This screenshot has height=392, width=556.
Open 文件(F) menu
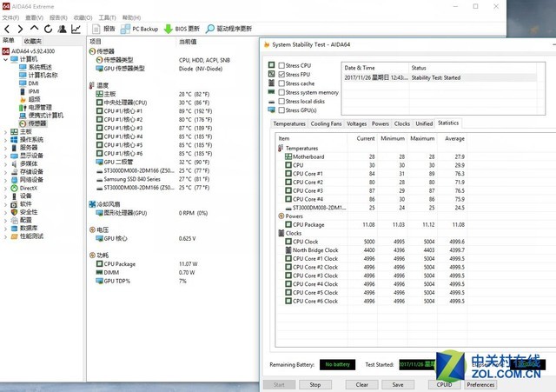(10, 17)
